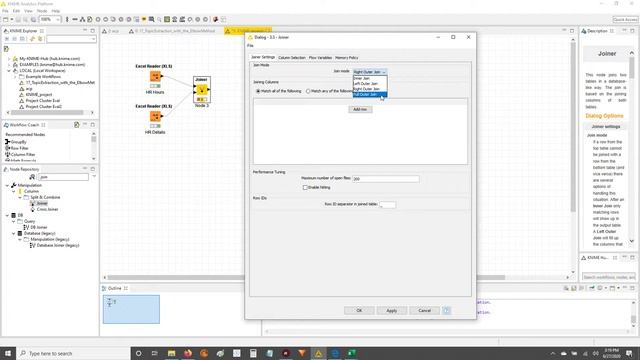Image resolution: width=640 pixels, height=360 pixels.
Task: Open the zoom percentage dropdown
Action: coord(58,19)
